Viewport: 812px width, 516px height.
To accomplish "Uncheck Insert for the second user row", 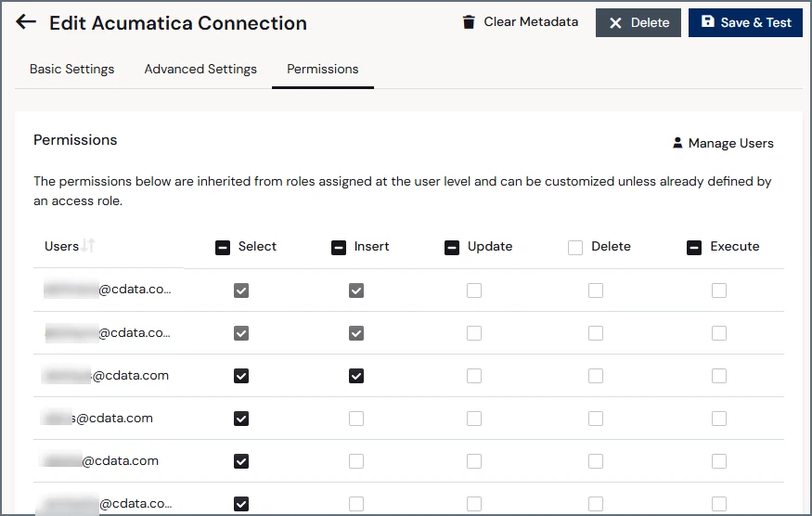I will (x=356, y=333).
